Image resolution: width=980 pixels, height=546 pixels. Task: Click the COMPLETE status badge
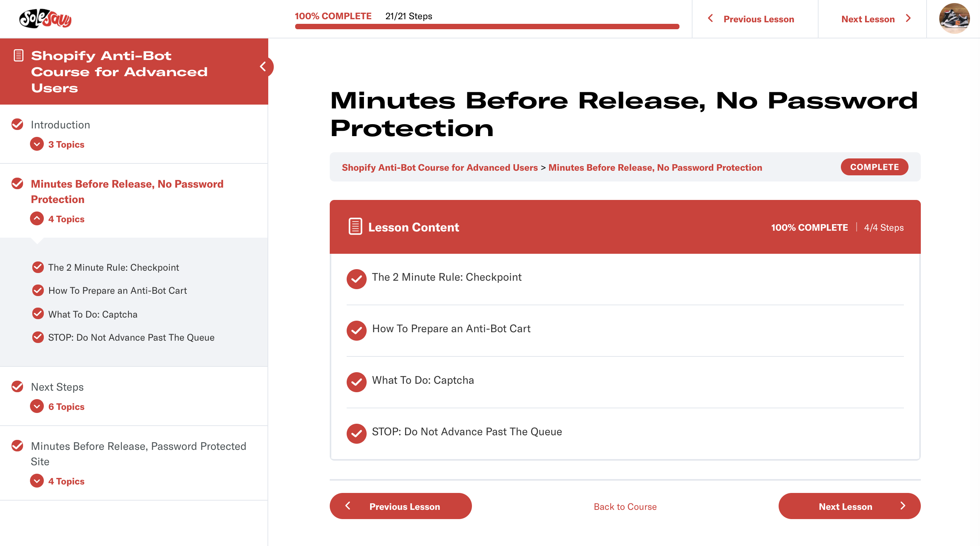[874, 167]
